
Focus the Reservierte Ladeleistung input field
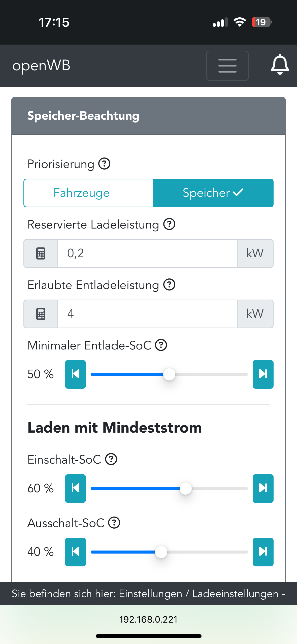point(147,253)
